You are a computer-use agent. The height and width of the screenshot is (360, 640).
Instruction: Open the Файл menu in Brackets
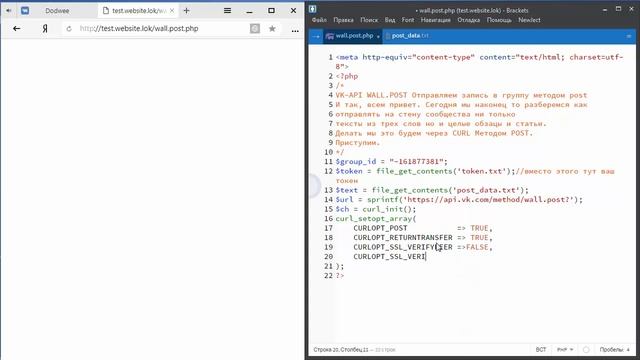pos(319,20)
